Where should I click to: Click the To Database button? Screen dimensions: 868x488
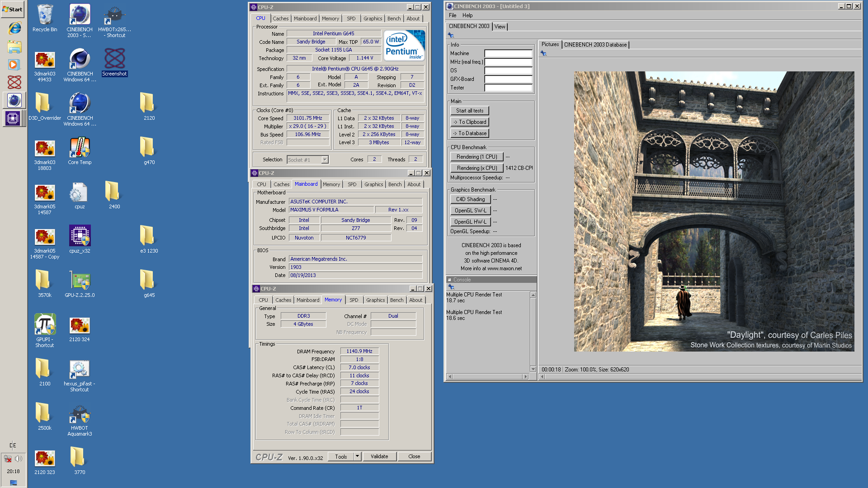[469, 133]
